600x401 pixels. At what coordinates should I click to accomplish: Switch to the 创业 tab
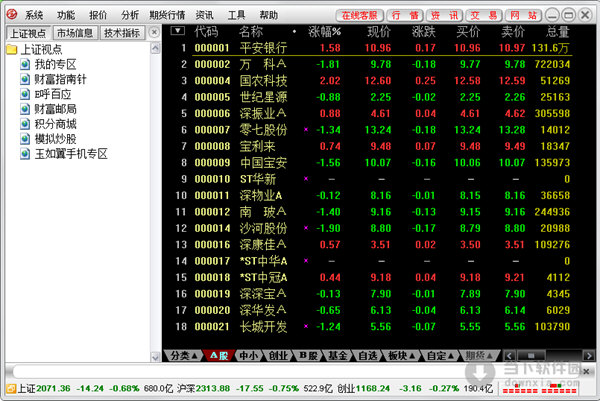(278, 356)
